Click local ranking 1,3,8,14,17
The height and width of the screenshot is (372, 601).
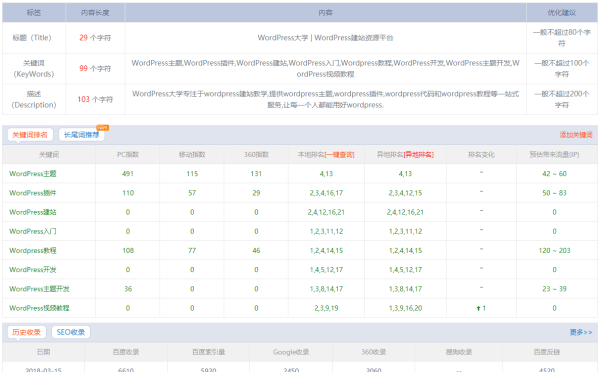[x=326, y=289]
